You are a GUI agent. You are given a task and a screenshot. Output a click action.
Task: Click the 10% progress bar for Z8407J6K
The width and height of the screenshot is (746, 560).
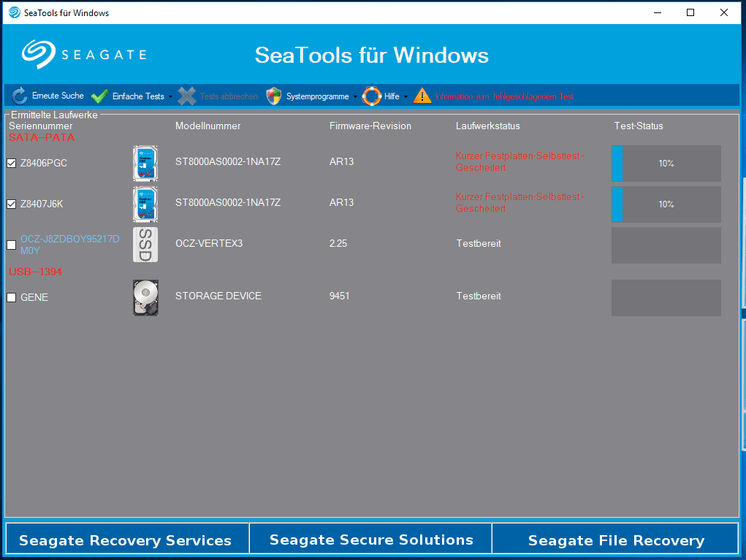click(x=666, y=204)
